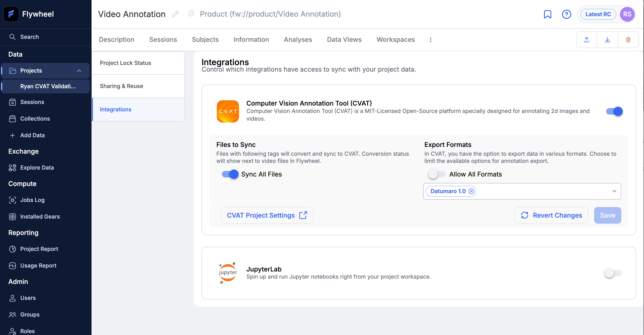This screenshot has height=335, width=644.
Task: Collapse the Projects section chevron
Action: pos(79,71)
